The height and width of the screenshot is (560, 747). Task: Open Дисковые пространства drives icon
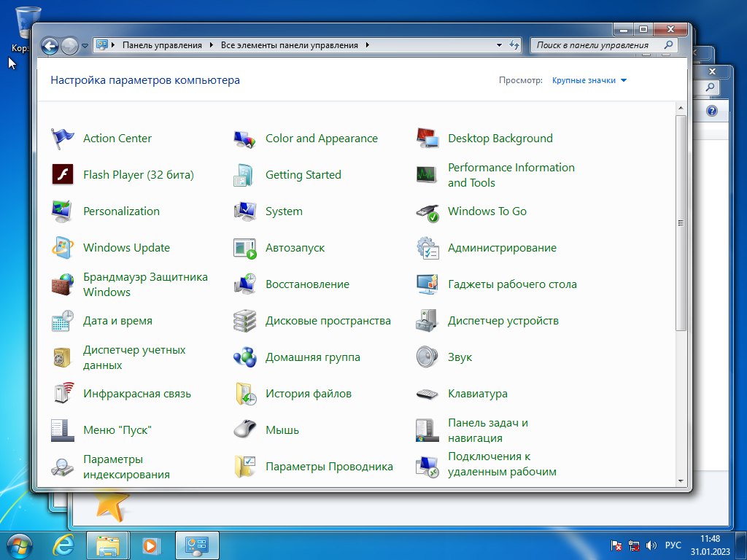(x=245, y=321)
